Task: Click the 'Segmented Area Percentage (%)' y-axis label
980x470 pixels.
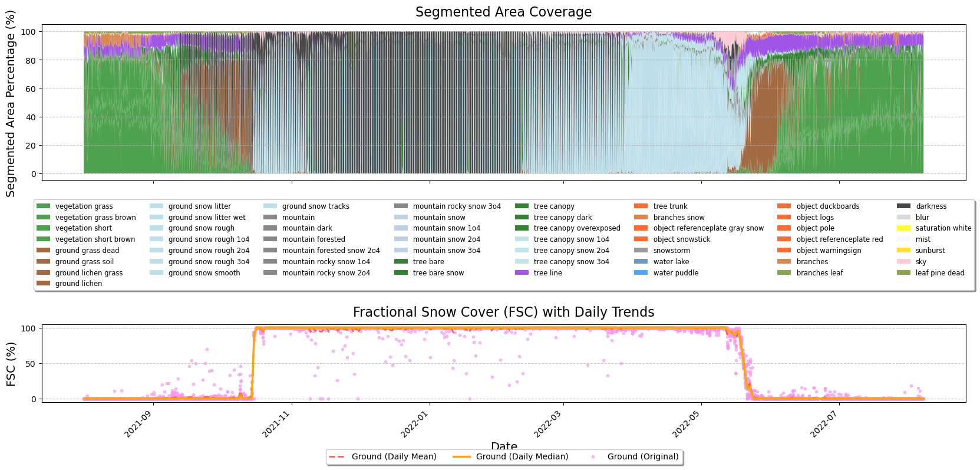Action: click(x=11, y=103)
